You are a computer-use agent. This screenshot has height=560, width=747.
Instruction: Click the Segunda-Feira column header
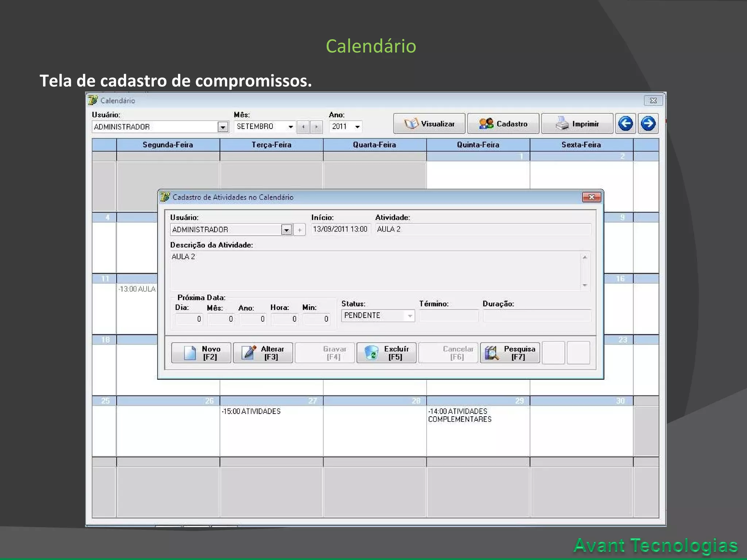click(168, 145)
